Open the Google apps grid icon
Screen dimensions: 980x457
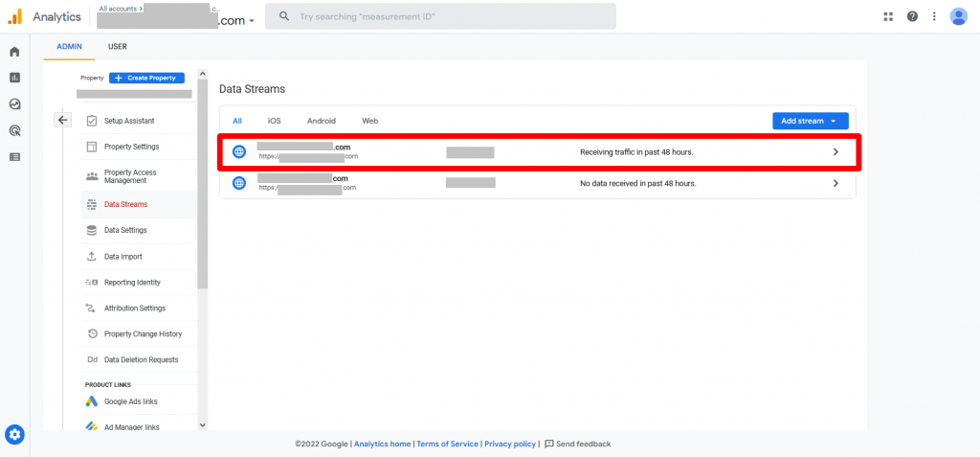pos(888,17)
